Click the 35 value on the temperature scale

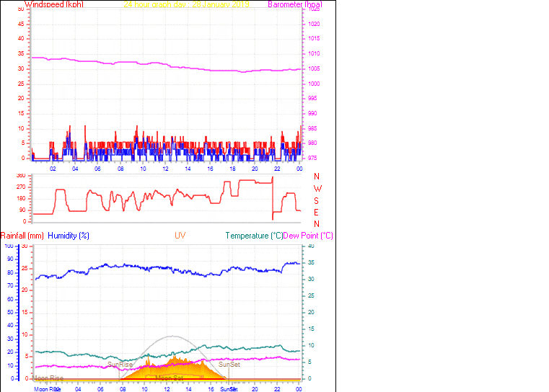pyautogui.click(x=311, y=262)
